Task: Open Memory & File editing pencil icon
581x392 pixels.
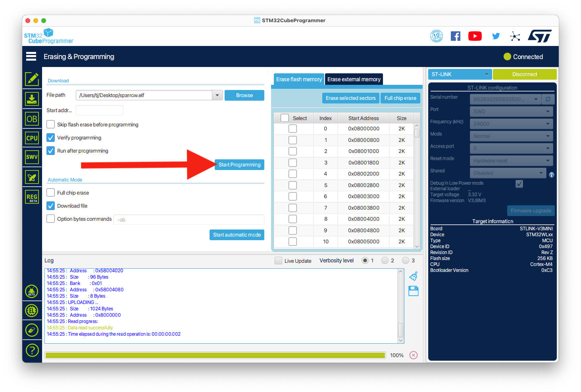Action: tap(32, 79)
